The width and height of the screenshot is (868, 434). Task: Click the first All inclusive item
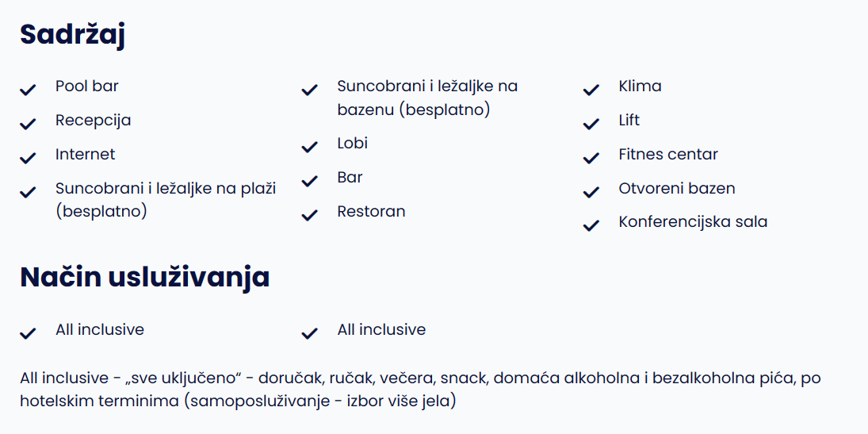coord(100,330)
